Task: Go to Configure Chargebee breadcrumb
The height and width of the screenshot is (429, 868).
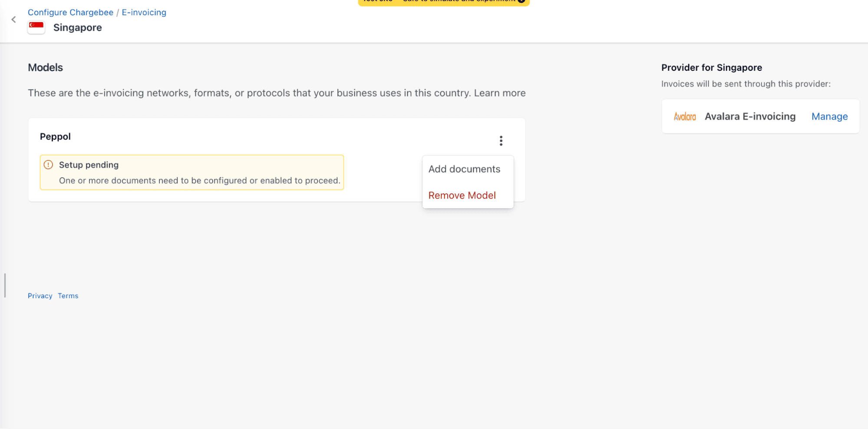Action: click(70, 12)
